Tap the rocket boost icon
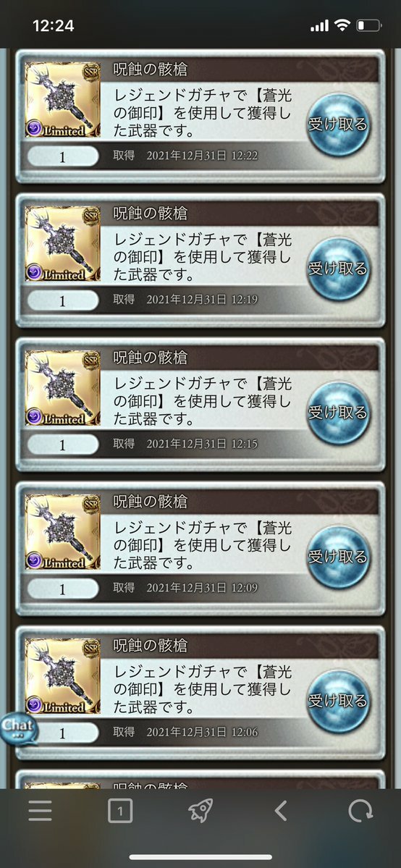401x868 pixels. point(200,812)
